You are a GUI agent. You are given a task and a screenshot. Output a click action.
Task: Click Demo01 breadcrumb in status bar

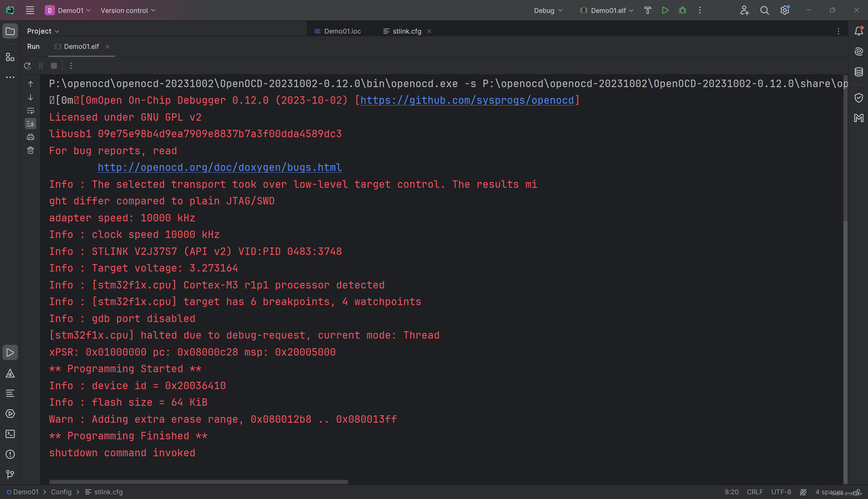pyautogui.click(x=23, y=492)
